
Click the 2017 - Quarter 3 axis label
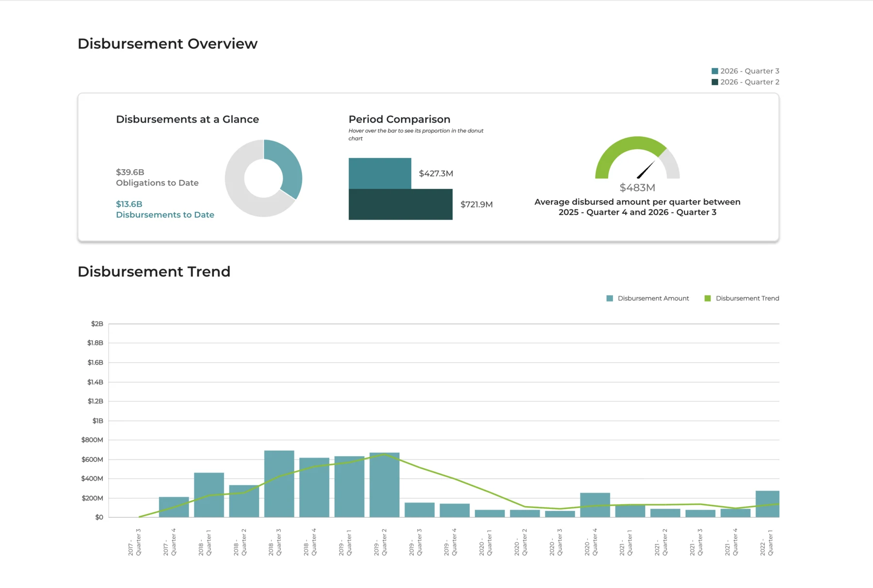click(x=135, y=542)
